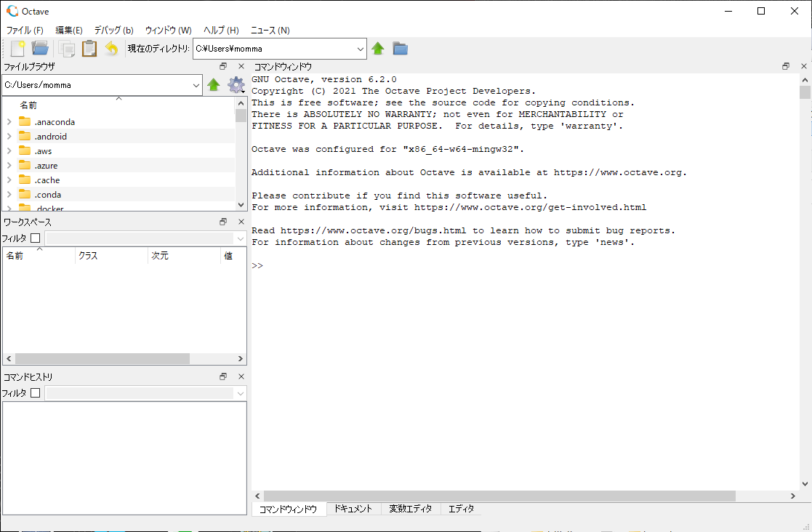Enable the Workspace filter checkbox
The width and height of the screenshot is (812, 532).
click(x=35, y=238)
